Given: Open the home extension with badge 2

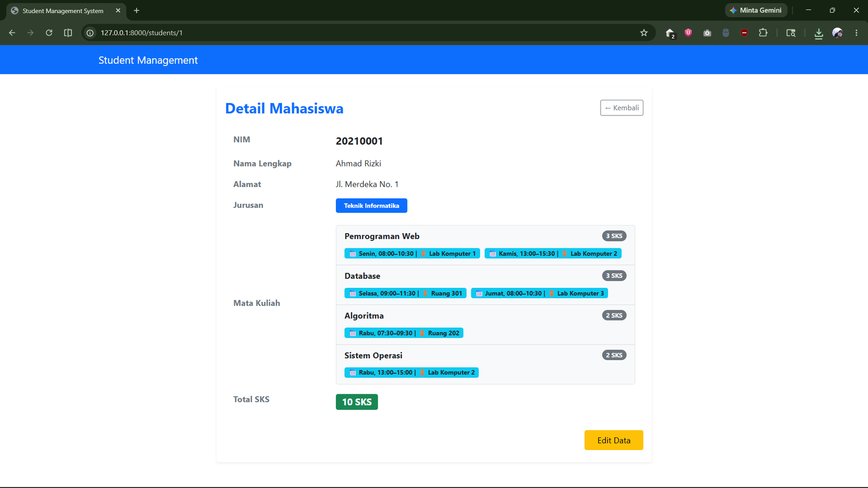Looking at the screenshot, I should coord(670,33).
